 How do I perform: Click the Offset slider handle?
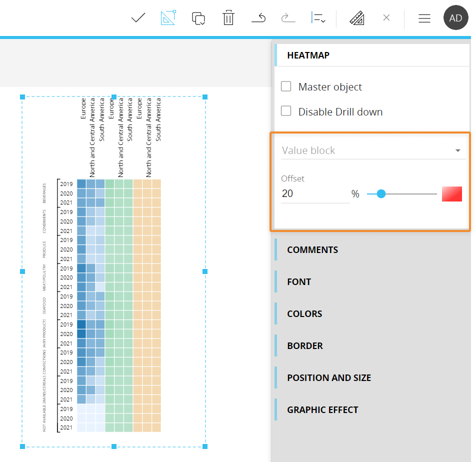coord(381,194)
